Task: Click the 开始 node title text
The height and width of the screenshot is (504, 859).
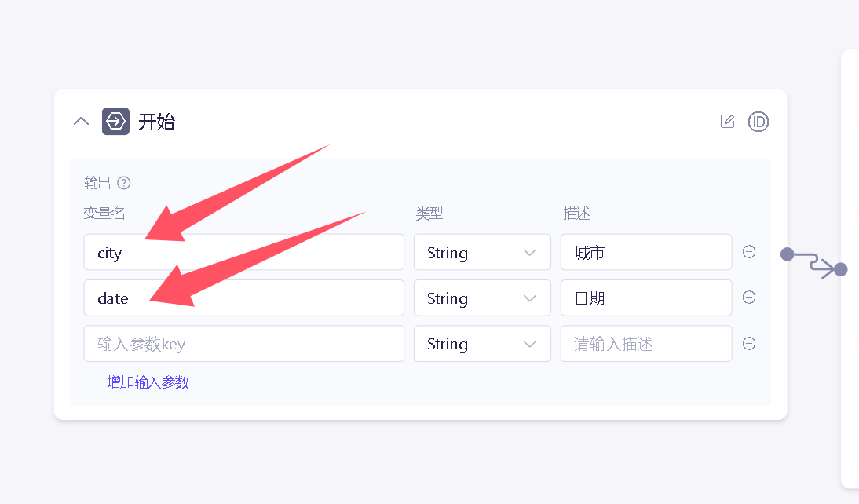Action: click(x=156, y=122)
